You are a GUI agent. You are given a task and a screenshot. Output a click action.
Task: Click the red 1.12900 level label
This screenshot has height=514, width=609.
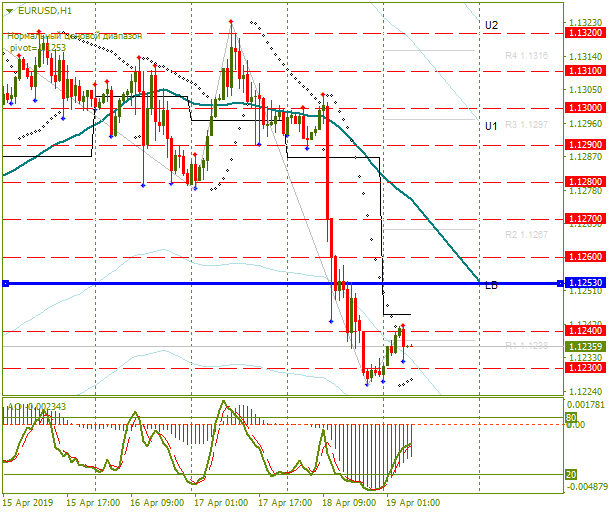click(585, 145)
